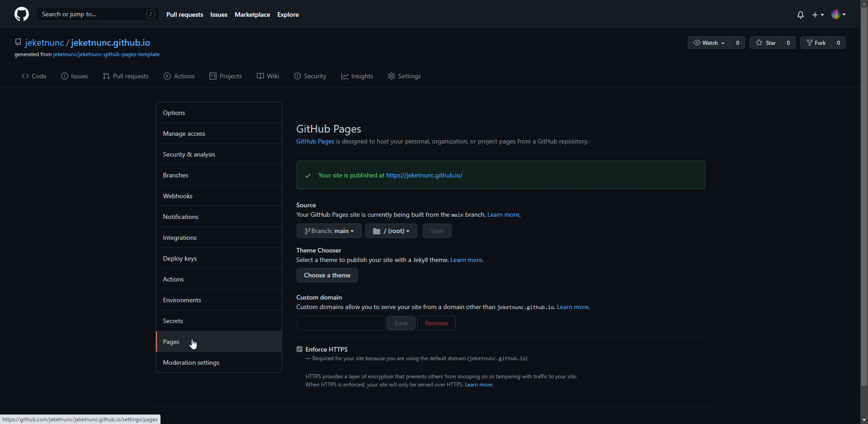The width and height of the screenshot is (868, 424).
Task: Open the forks count
Action: [x=839, y=43]
